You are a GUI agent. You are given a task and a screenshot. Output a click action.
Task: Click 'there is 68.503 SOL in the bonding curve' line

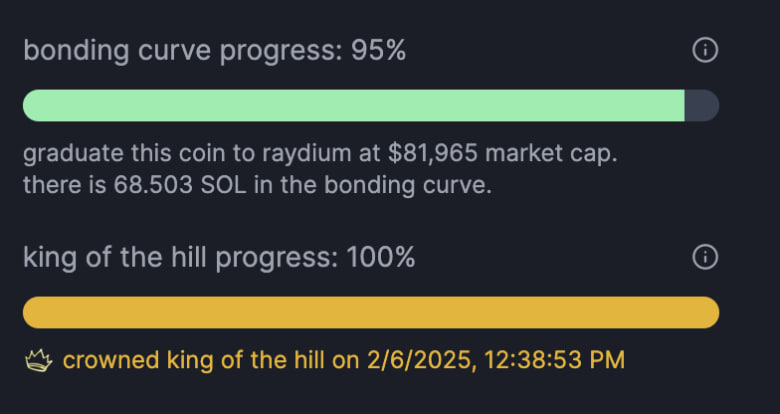(x=258, y=185)
